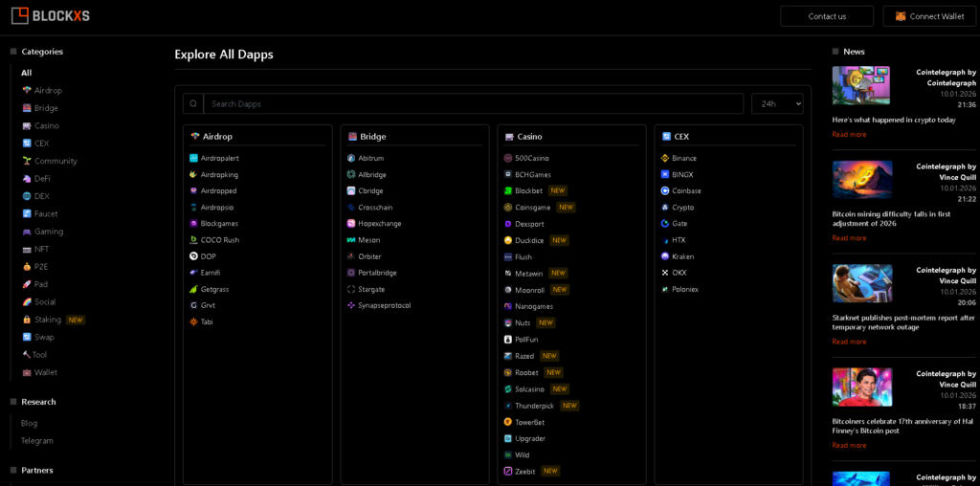Click the magnifier icon in search bar
Image resolution: width=980 pixels, height=486 pixels.
tap(193, 103)
